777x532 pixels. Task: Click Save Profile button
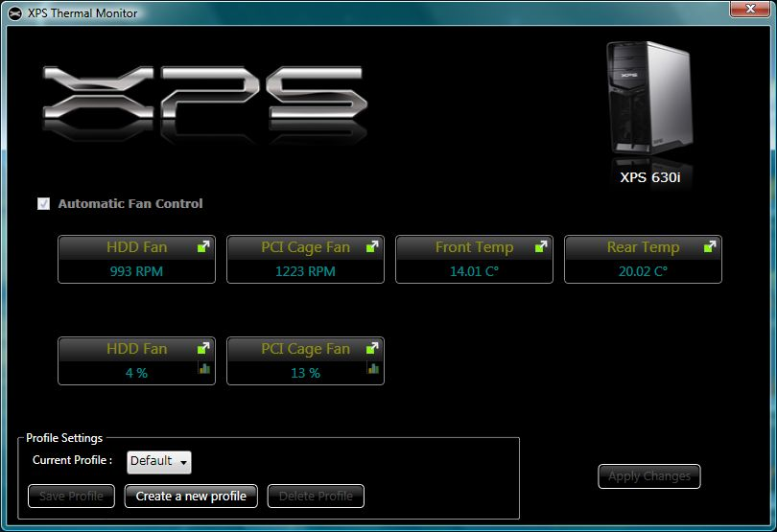pos(71,496)
